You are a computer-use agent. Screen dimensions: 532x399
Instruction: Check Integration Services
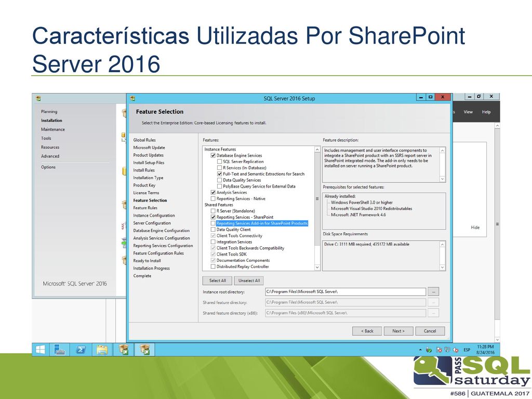pyautogui.click(x=213, y=242)
